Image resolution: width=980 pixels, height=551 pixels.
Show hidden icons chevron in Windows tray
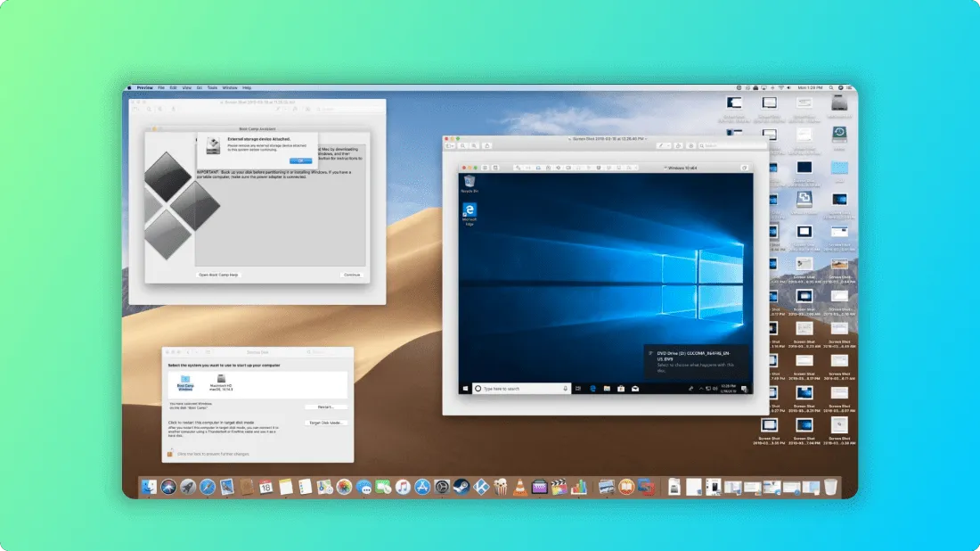700,389
